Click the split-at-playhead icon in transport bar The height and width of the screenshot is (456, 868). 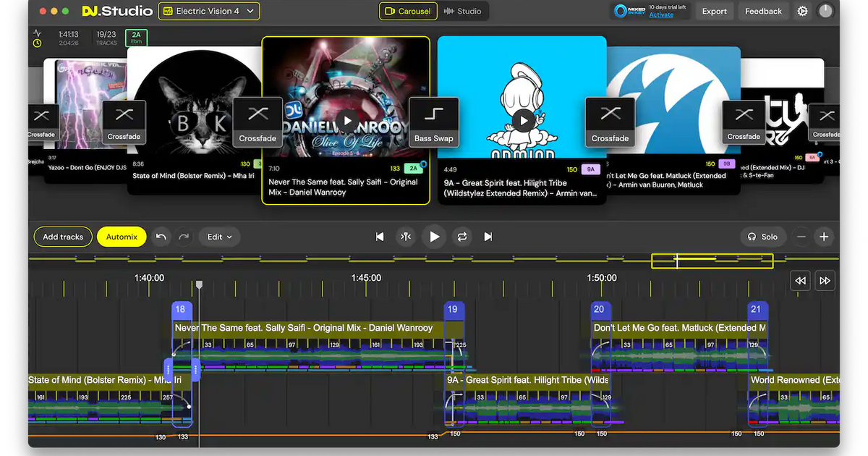click(x=406, y=237)
